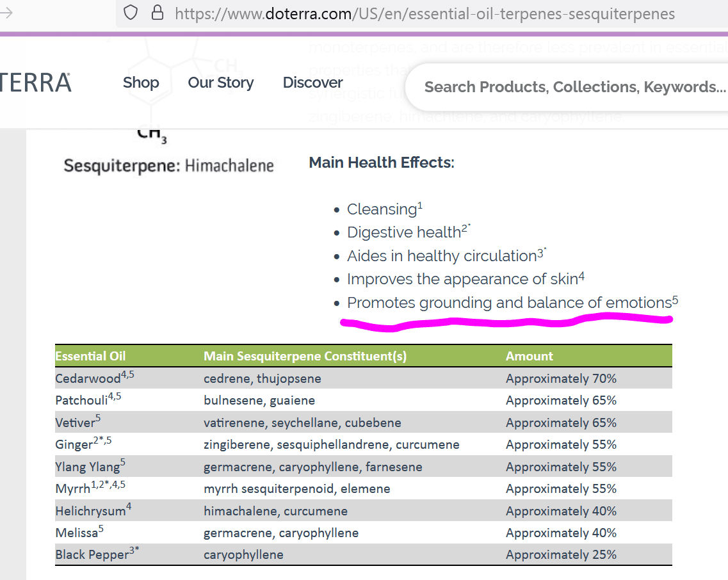The height and width of the screenshot is (580, 728).
Task: Click the doTERRA logo
Action: (x=35, y=83)
